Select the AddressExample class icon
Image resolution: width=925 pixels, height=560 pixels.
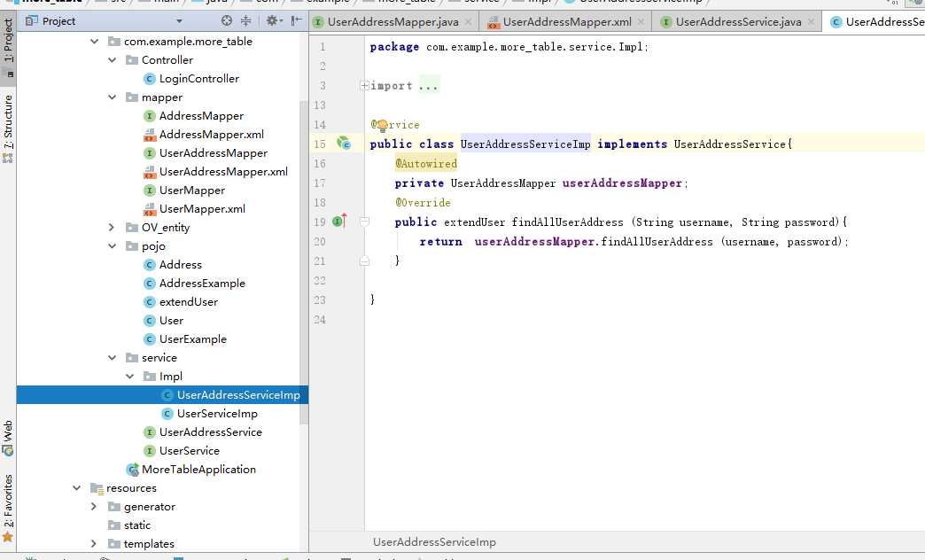150,284
